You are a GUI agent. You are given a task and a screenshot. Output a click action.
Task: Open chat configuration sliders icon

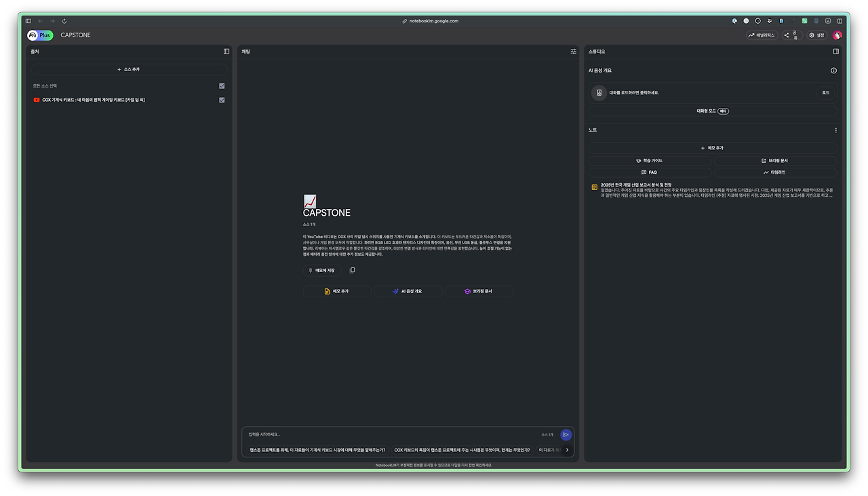tap(574, 52)
